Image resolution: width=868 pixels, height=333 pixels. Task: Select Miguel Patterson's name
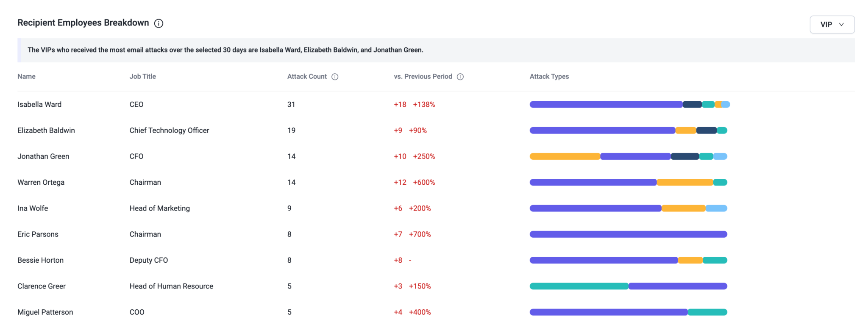pos(45,312)
